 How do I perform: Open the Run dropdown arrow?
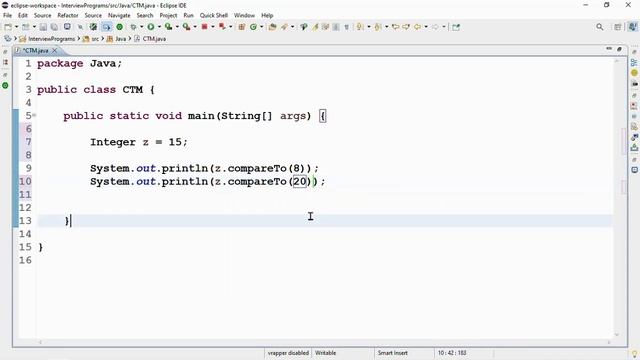(159, 27)
